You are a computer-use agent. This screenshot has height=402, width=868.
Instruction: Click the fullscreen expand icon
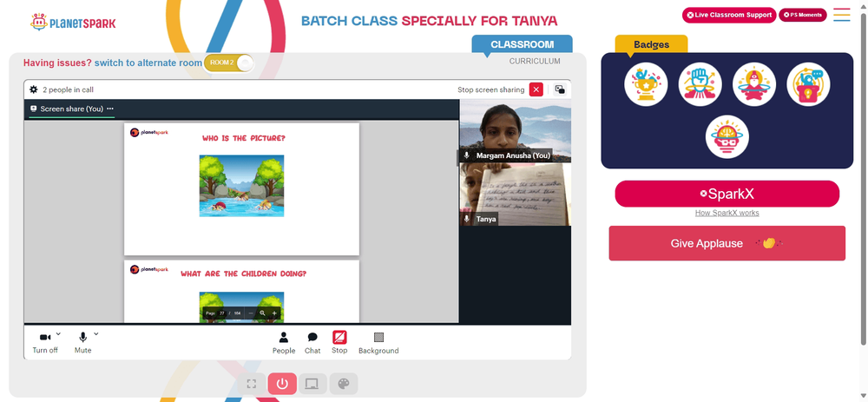[x=252, y=384]
